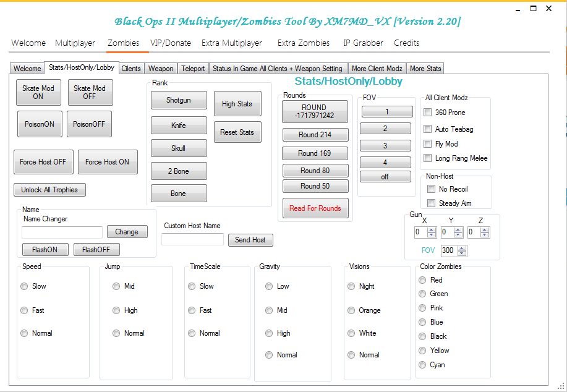Decrease Gun Y value with down arrow
This screenshot has width=567, height=392.
pyautogui.click(x=458, y=235)
